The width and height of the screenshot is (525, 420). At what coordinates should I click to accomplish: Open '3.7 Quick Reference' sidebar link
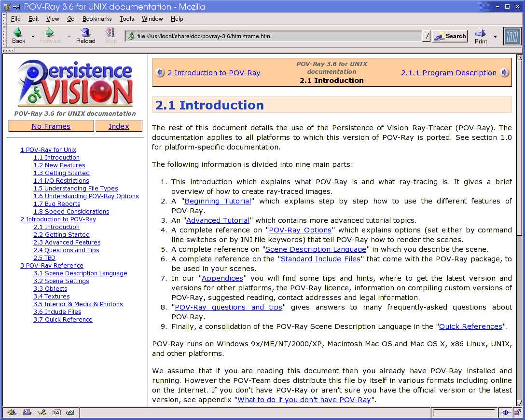click(x=63, y=319)
